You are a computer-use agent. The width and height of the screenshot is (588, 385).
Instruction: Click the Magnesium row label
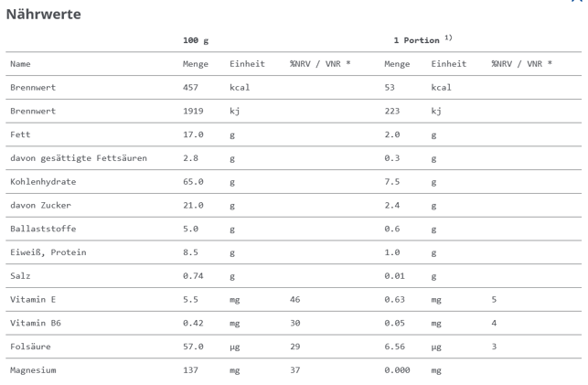[33, 370]
